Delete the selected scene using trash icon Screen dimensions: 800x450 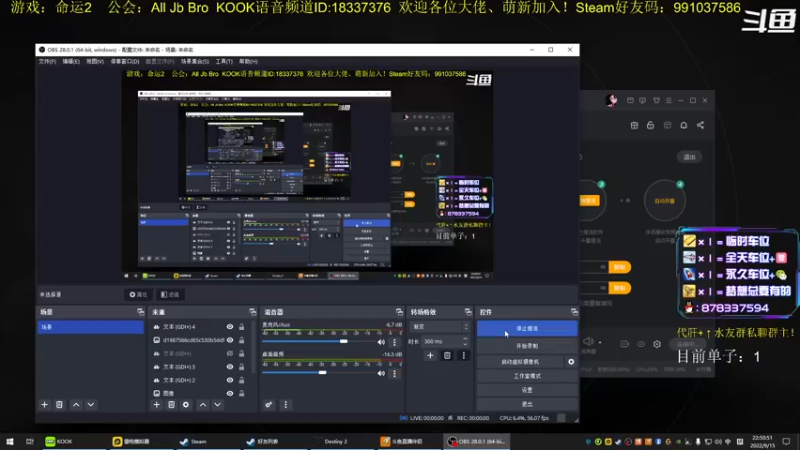coord(59,405)
